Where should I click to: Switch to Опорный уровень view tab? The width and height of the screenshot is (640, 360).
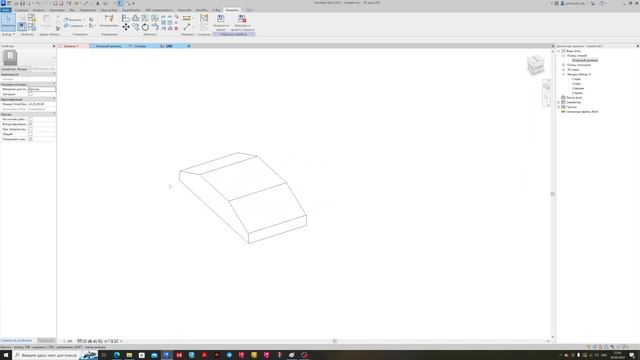click(108, 46)
